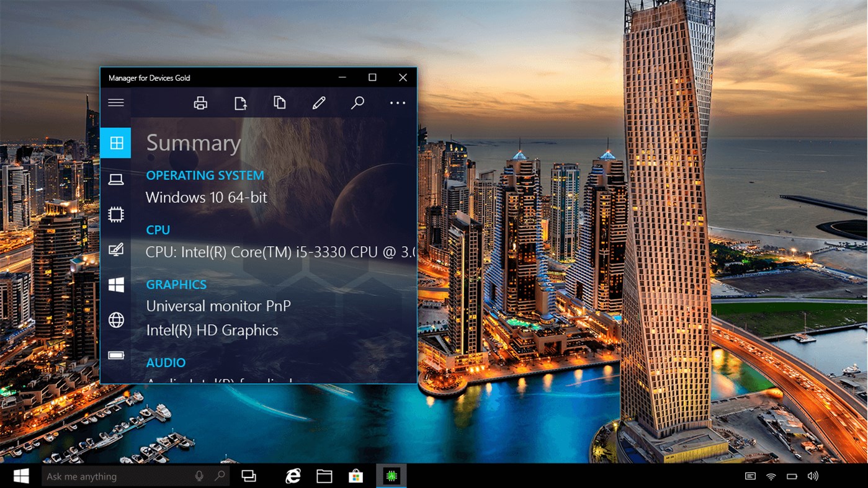The image size is (868, 488).
Task: Click the Export page icon next to Print
Action: click(240, 102)
